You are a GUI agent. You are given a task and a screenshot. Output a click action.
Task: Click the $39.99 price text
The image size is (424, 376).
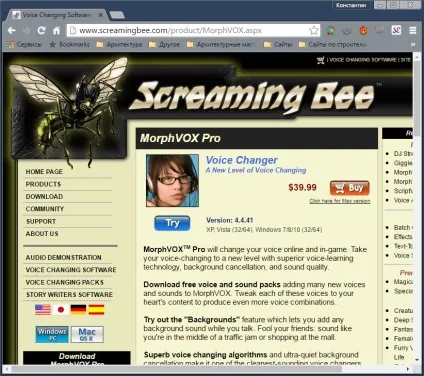[302, 188]
